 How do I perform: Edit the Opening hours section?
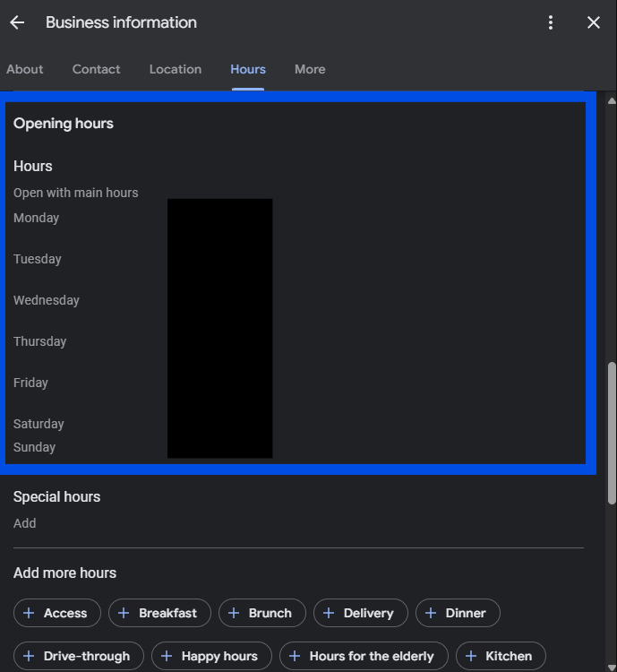click(x=296, y=282)
